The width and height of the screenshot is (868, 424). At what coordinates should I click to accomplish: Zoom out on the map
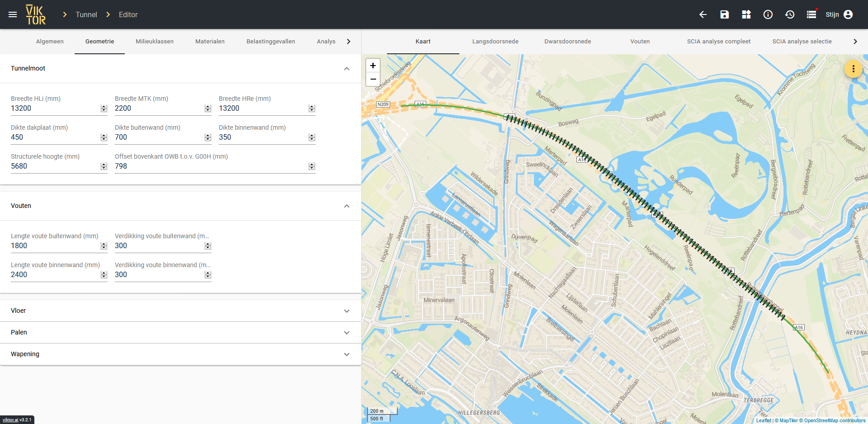(x=373, y=79)
